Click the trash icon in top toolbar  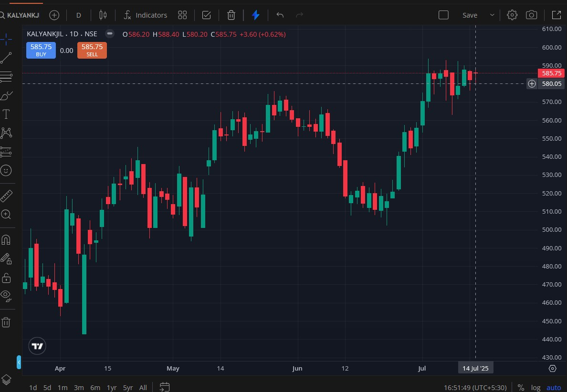(231, 15)
